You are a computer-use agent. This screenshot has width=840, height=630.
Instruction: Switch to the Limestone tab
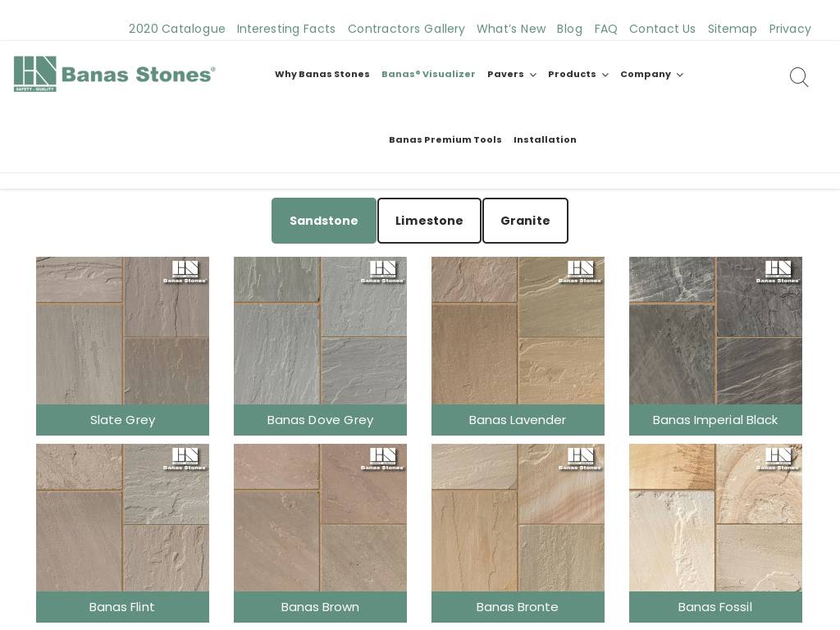429,221
